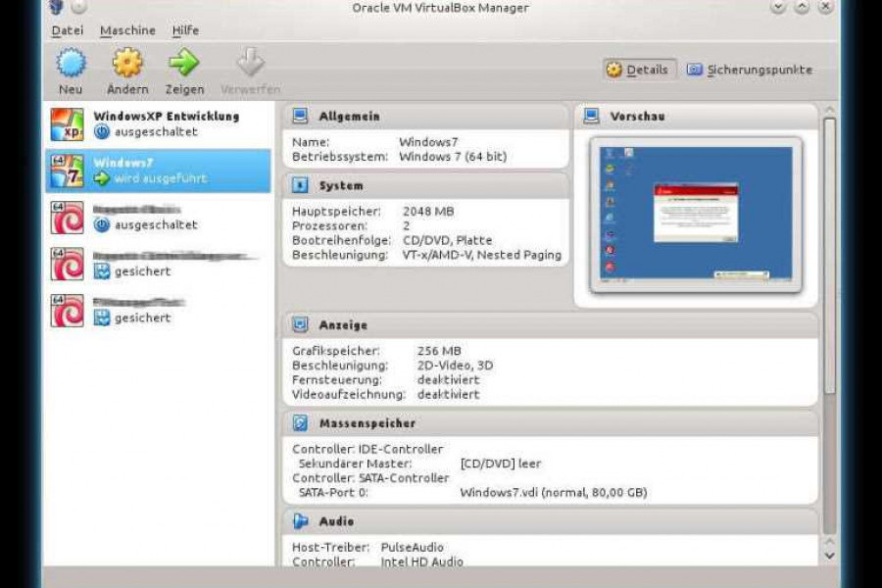Image resolution: width=882 pixels, height=588 pixels.
Task: Open the Hilfe menu
Action: [x=185, y=30]
